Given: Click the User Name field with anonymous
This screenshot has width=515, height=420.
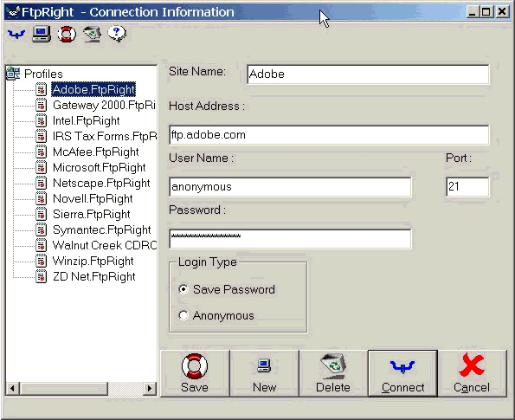Looking at the screenshot, I should point(290,187).
